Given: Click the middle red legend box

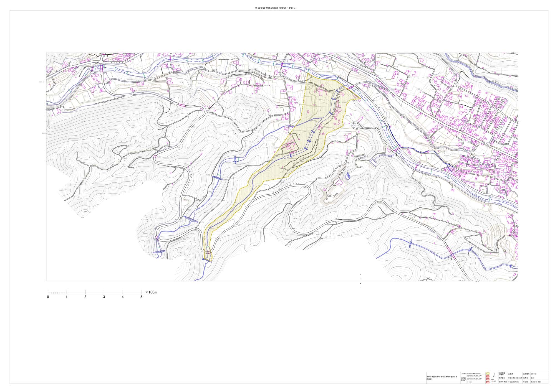Looking at the screenshot, I should 488,379.
